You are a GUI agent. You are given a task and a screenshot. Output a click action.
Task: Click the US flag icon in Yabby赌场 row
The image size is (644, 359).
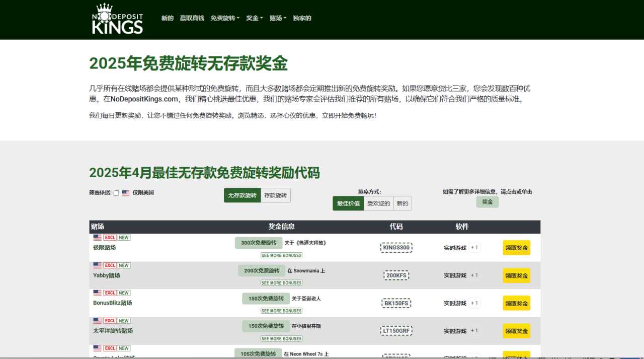(97, 265)
